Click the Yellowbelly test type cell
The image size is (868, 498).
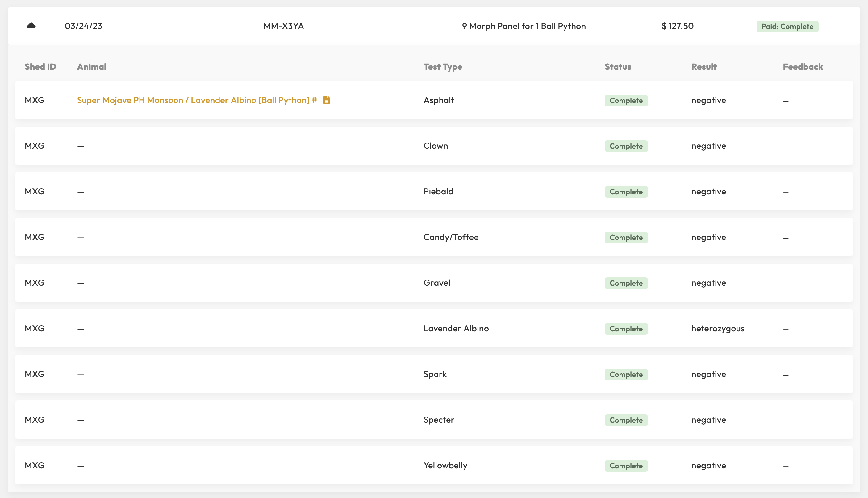click(445, 466)
